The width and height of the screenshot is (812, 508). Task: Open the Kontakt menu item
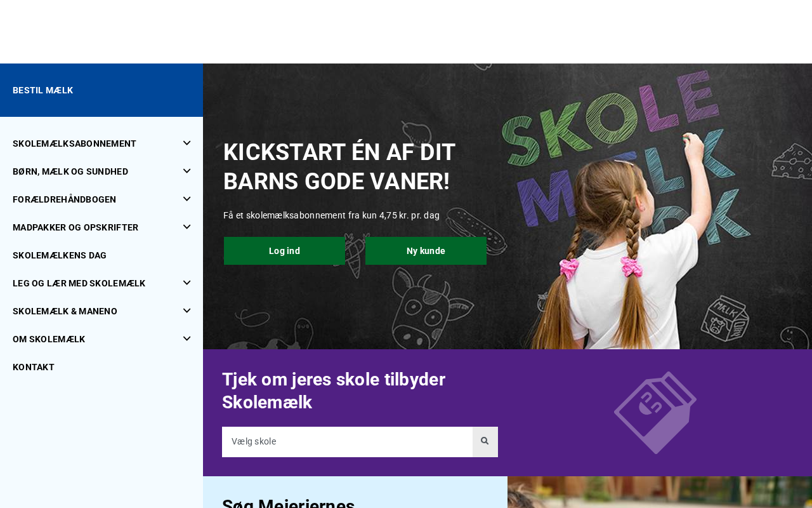[34, 367]
